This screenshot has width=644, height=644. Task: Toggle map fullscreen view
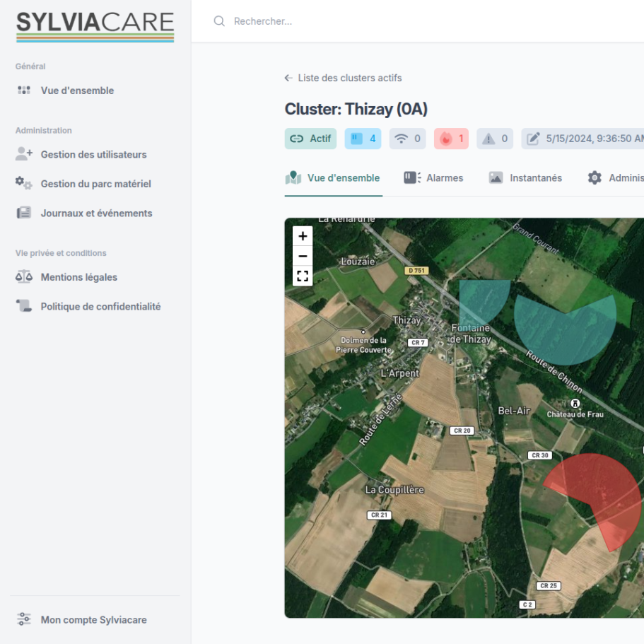pos(303,276)
